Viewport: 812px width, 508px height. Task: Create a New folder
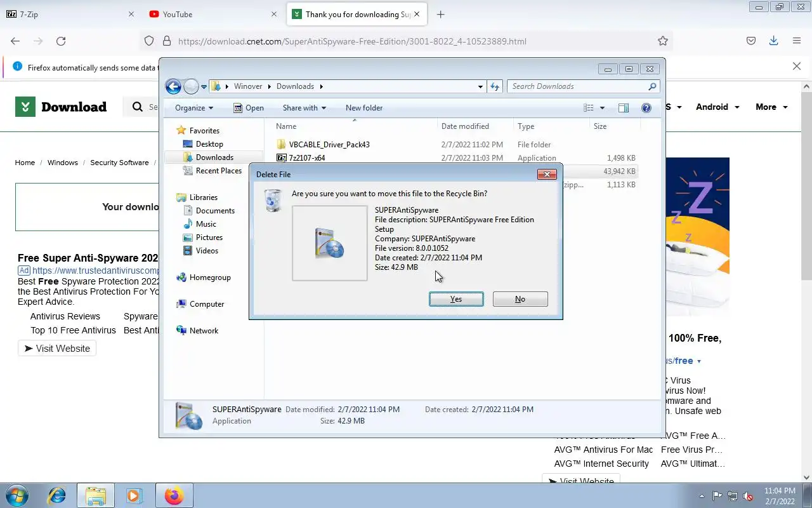364,108
